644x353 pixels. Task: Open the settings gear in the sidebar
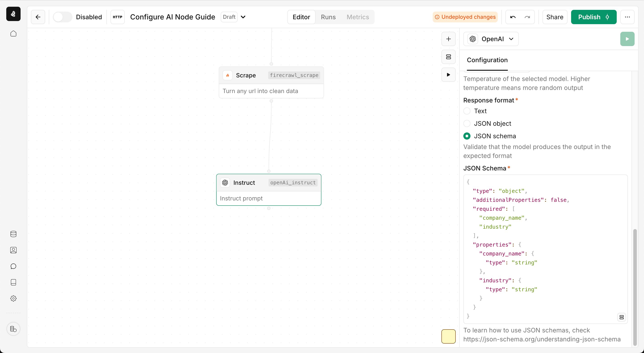tap(13, 298)
